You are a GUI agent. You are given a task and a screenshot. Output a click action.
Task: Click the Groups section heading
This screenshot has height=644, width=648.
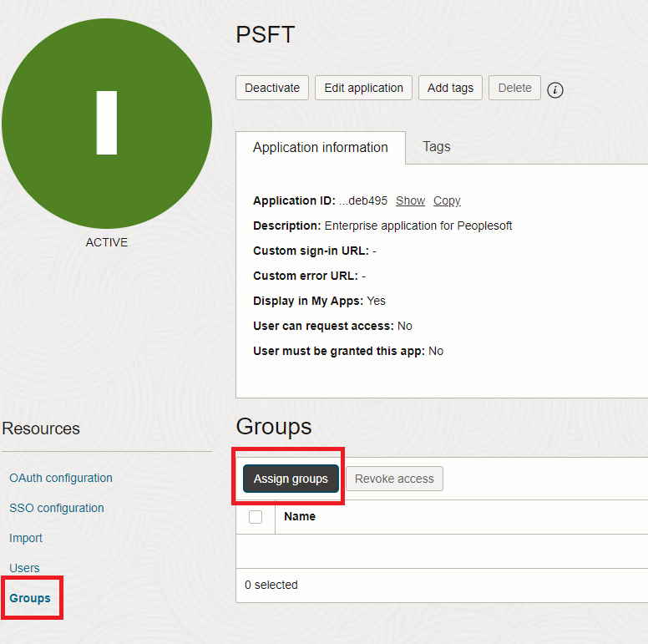[274, 427]
